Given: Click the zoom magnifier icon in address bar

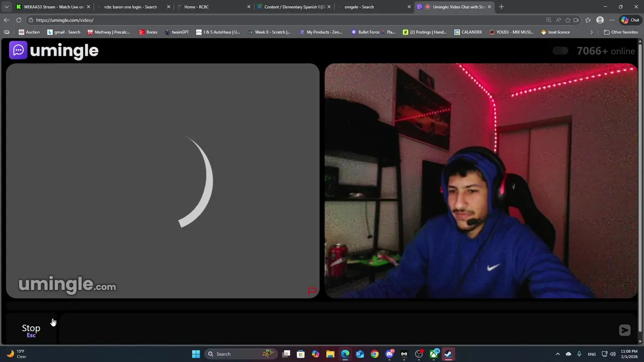Looking at the screenshot, I should 548,20.
